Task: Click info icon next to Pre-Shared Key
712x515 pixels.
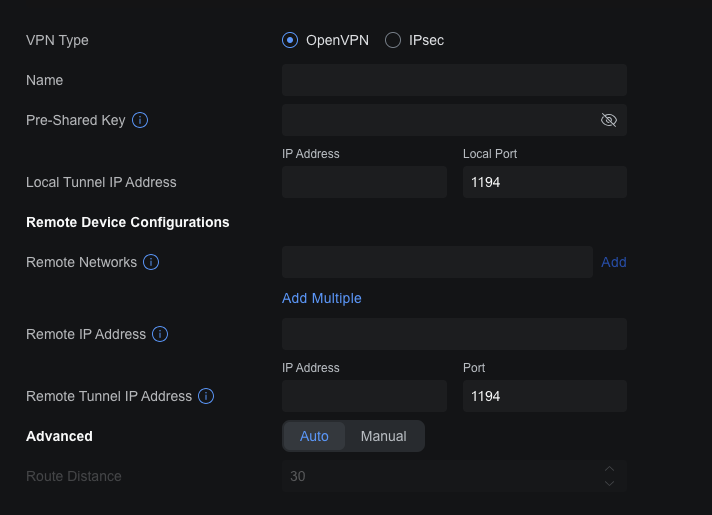Action: pos(141,120)
